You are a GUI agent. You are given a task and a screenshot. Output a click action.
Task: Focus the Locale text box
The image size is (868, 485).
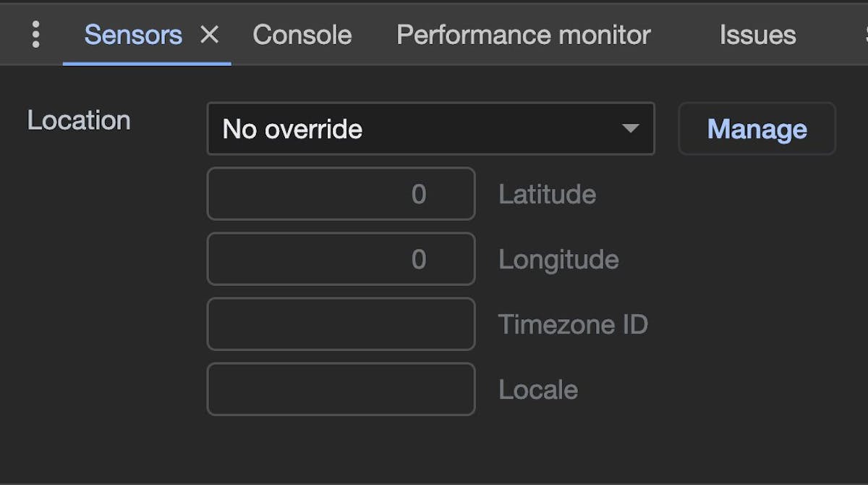tap(341, 389)
